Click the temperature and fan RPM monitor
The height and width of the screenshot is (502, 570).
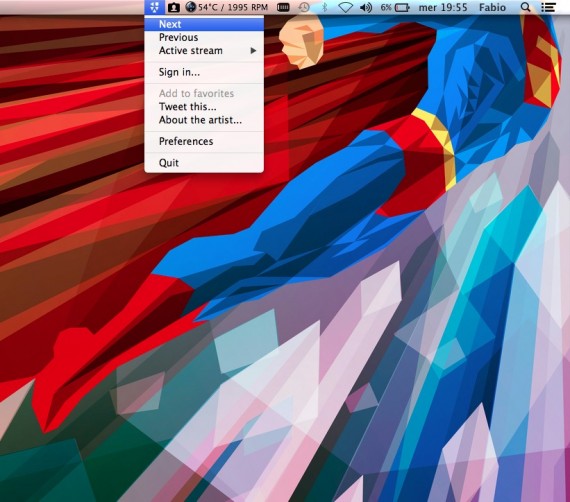[x=226, y=7]
